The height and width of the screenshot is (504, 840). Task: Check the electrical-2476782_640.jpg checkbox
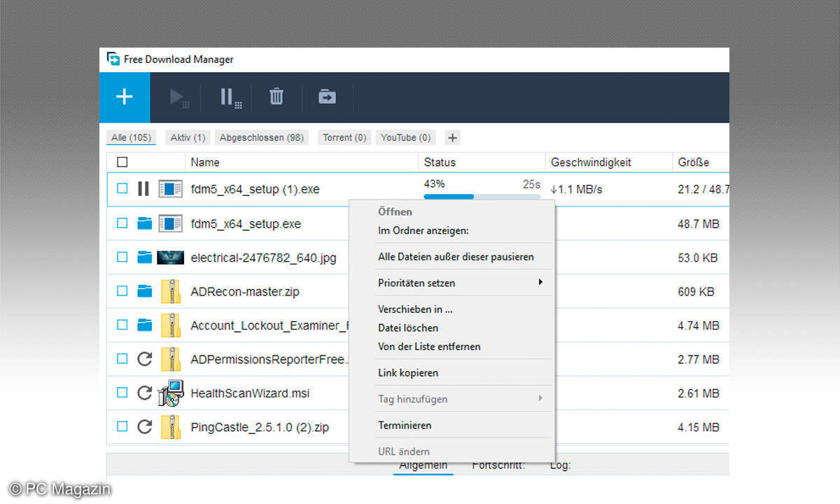(x=122, y=258)
